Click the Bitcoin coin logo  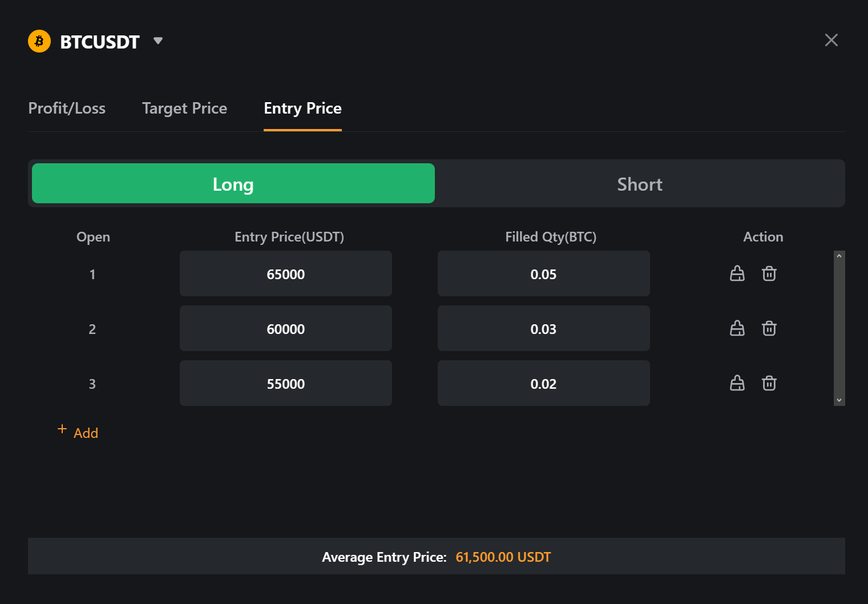click(x=39, y=41)
